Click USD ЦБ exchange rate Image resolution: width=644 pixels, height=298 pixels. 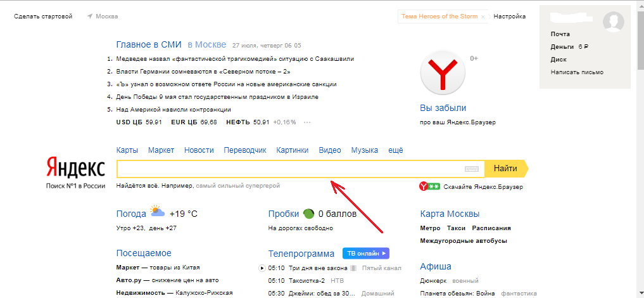139,122
